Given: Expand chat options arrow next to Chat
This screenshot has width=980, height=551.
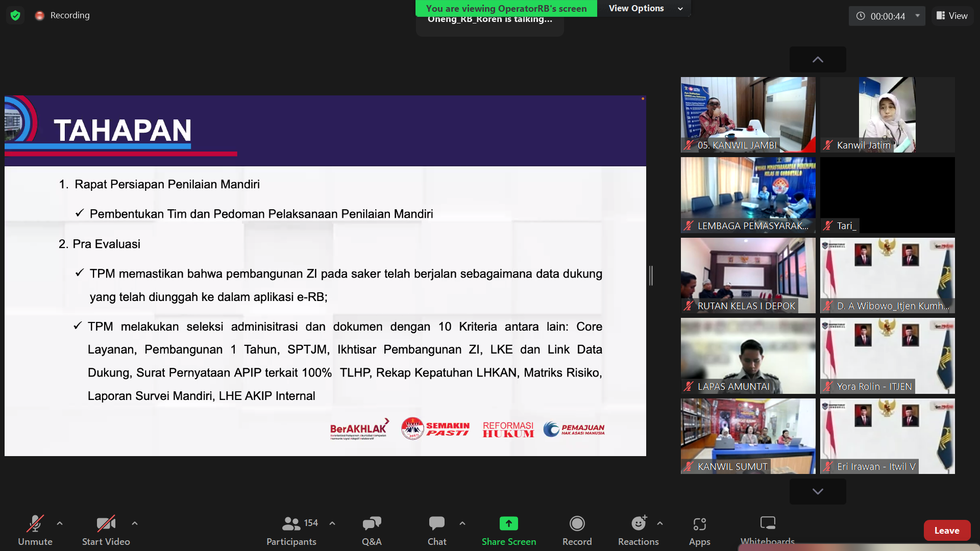Looking at the screenshot, I should pyautogui.click(x=462, y=523).
